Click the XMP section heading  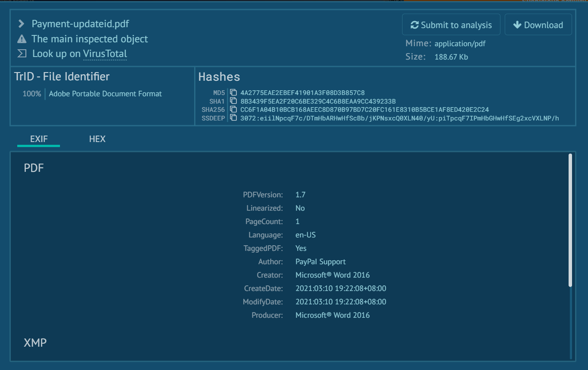pos(35,343)
